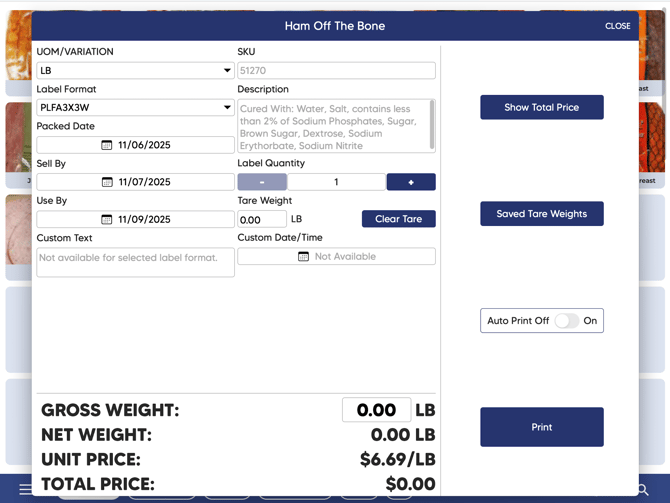Screen dimensions: 670x503
Task: Decrease label quantity with minus button
Action: pyautogui.click(x=262, y=182)
